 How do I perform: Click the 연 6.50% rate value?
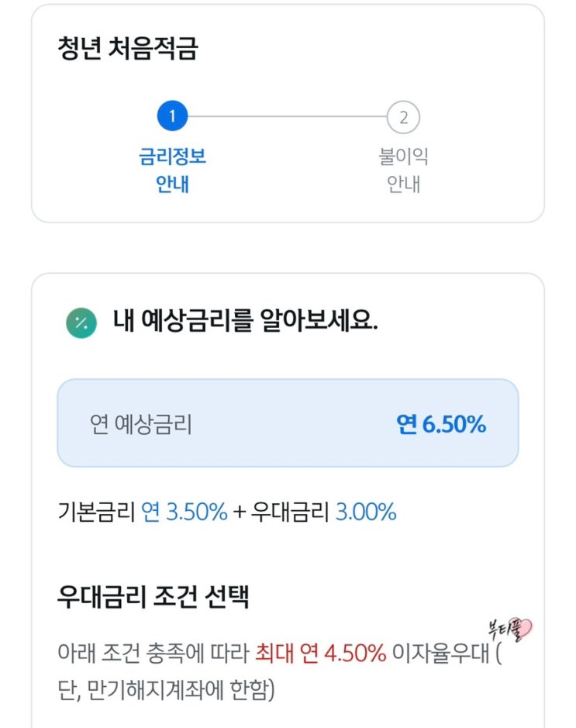coord(441,424)
